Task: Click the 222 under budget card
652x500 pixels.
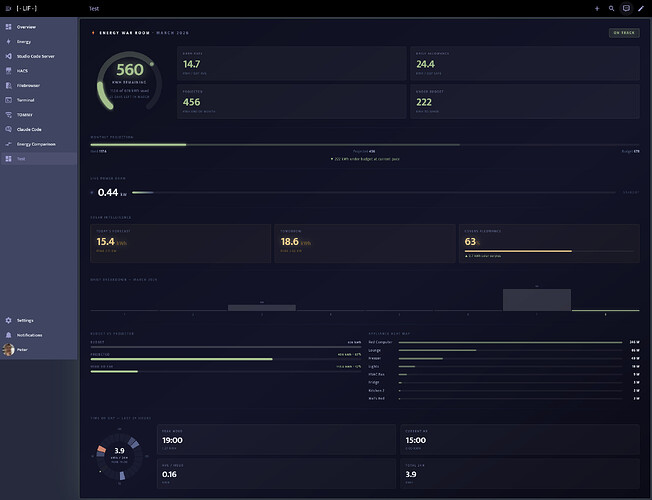Action: [x=525, y=101]
